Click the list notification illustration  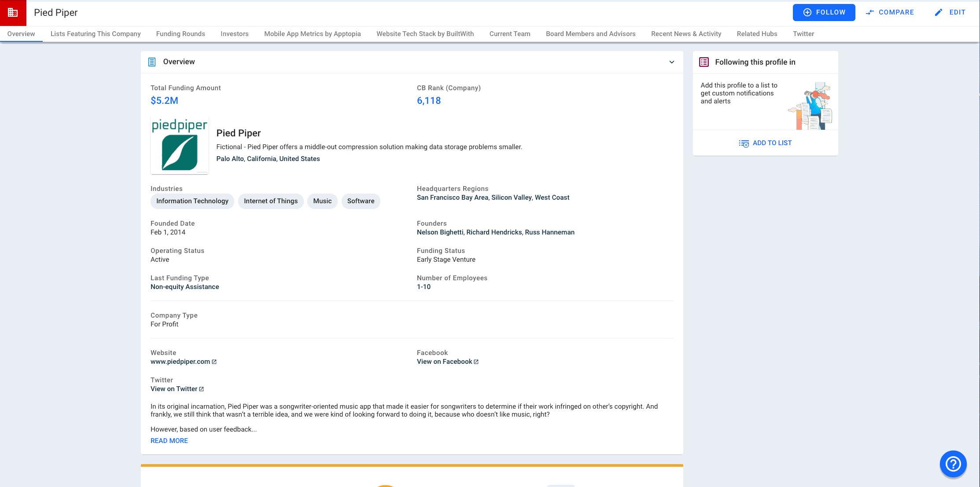point(810,106)
